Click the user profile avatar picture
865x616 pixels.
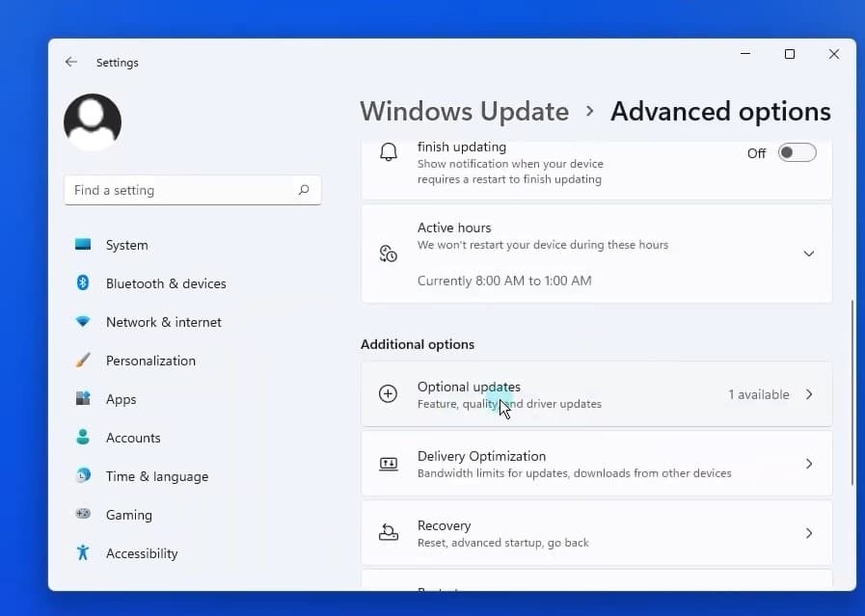[93, 121]
